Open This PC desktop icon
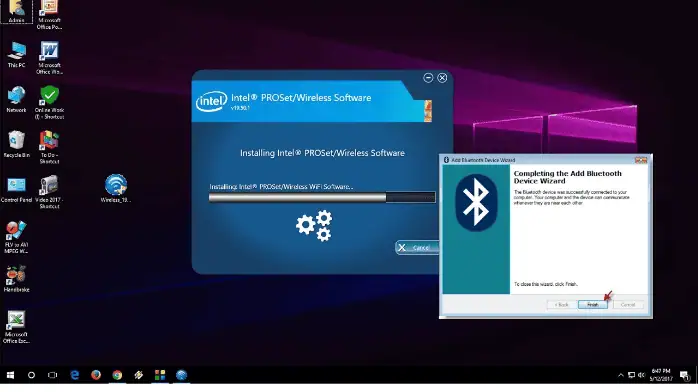The image size is (698, 392). (x=16, y=54)
